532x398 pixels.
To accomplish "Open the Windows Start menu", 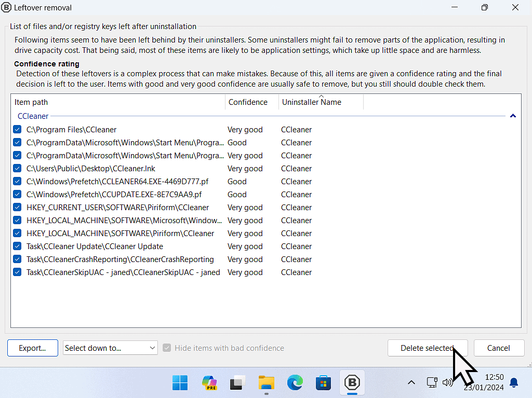I will tap(180, 383).
